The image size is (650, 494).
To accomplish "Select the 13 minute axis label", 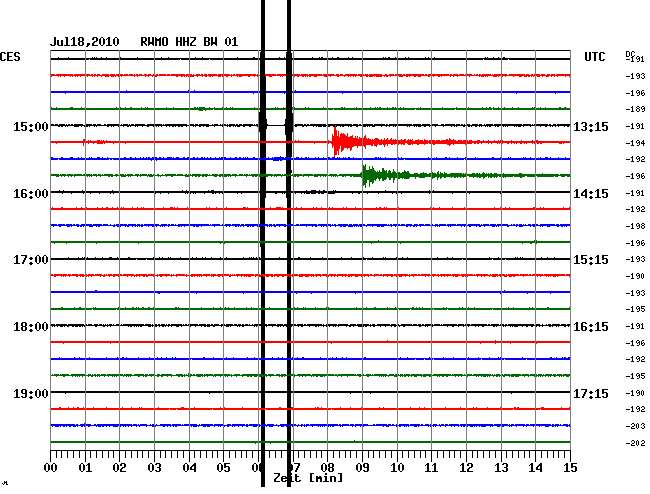I will 501,468.
